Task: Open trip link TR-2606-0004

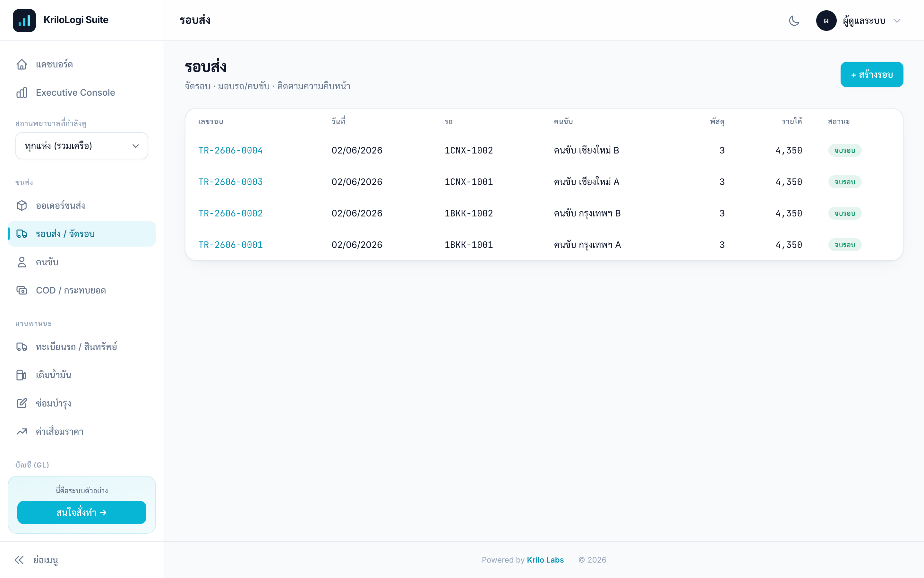Action: [x=230, y=150]
